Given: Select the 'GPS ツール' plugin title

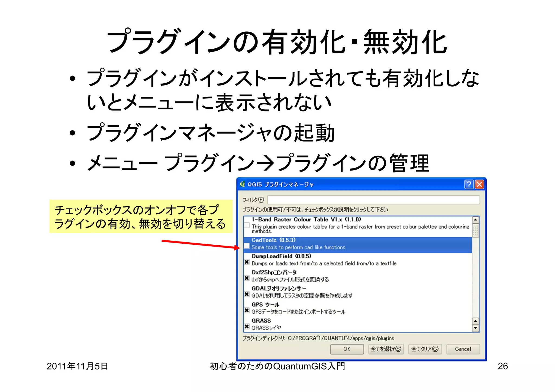Looking at the screenshot, I should click(x=265, y=305).
